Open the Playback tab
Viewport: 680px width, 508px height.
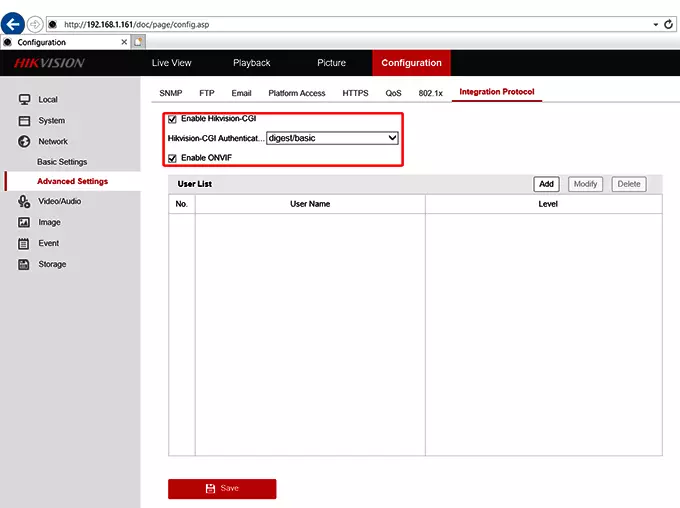coord(252,63)
